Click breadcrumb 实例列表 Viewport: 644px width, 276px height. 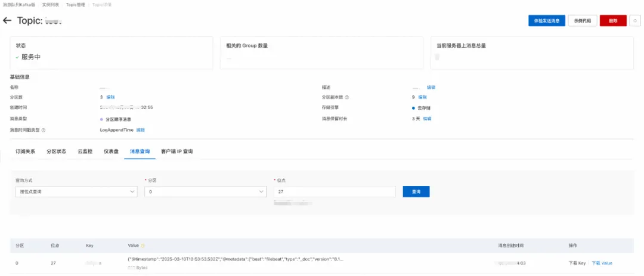point(50,4)
